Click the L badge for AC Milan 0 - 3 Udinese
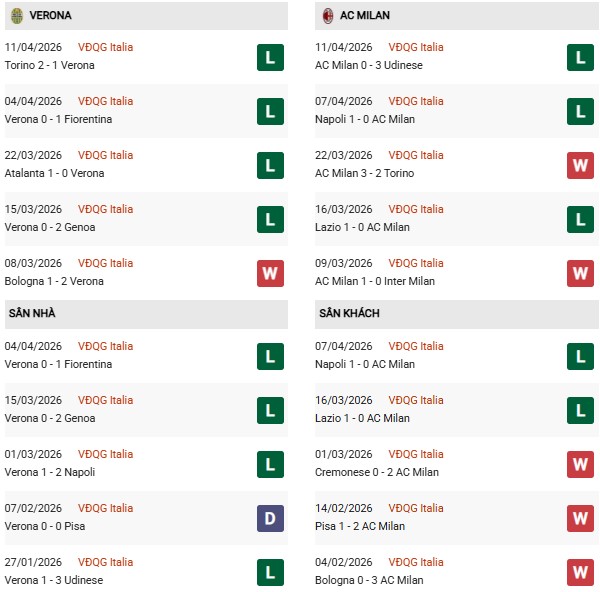 coord(581,57)
